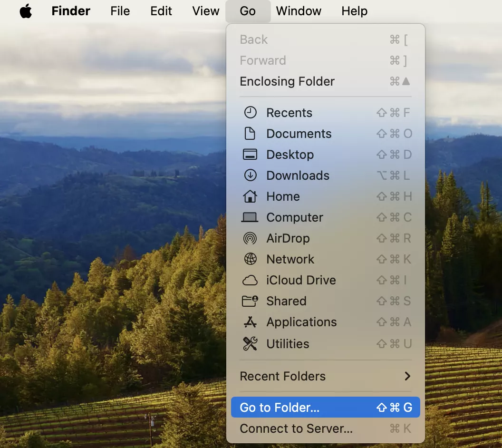Open the Window menu
Image resolution: width=502 pixels, height=448 pixels.
click(x=299, y=11)
